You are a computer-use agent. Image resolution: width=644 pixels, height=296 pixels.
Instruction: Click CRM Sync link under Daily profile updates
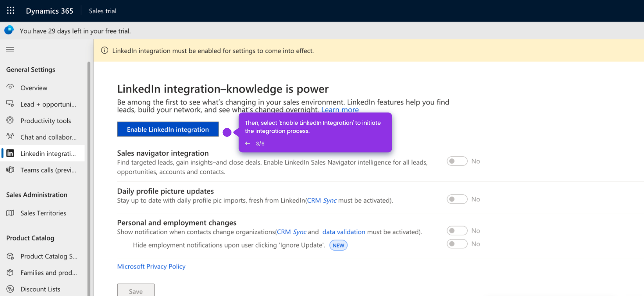(322, 200)
